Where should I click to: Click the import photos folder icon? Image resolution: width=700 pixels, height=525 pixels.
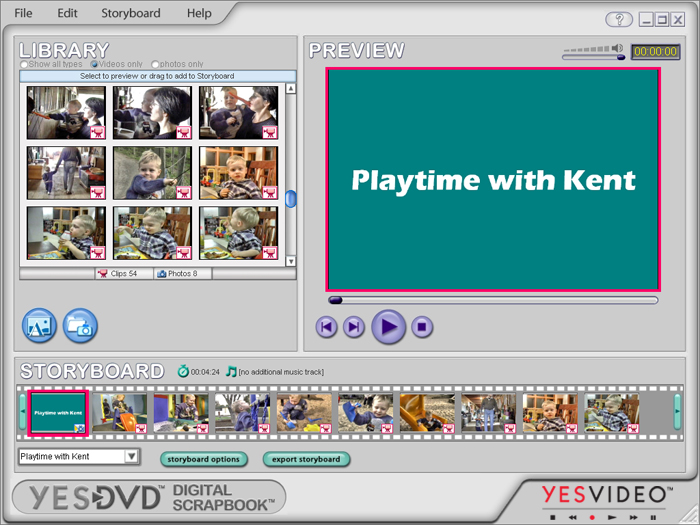coord(80,326)
